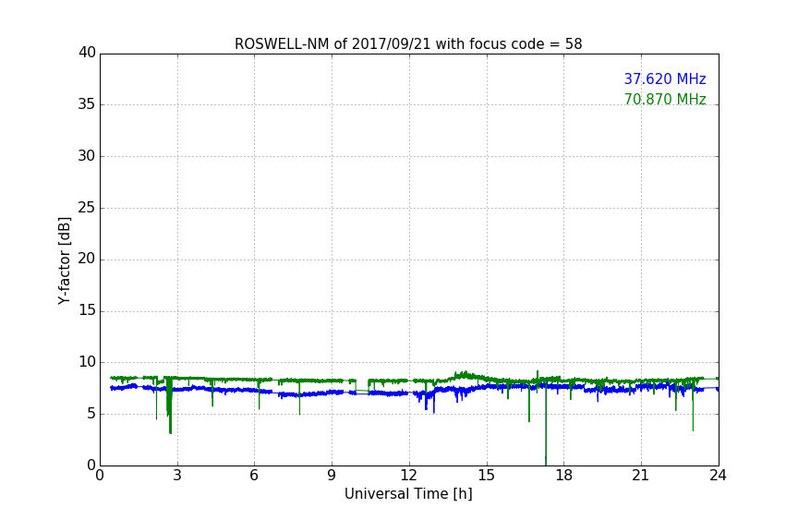Screen dimensions: 798x532
Task: Click x-axis tick label 21
Action: (x=641, y=476)
